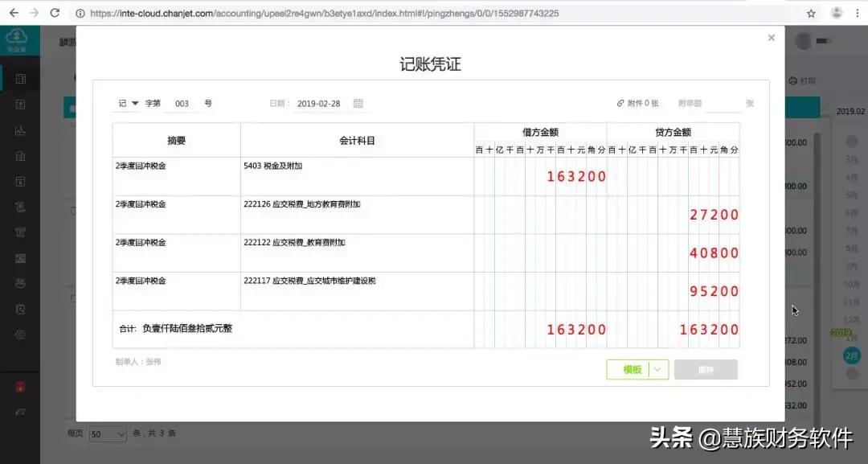Screen dimensions: 868x464
Task: Select the topmost module icon in the left sidebar
Action: coord(20,77)
